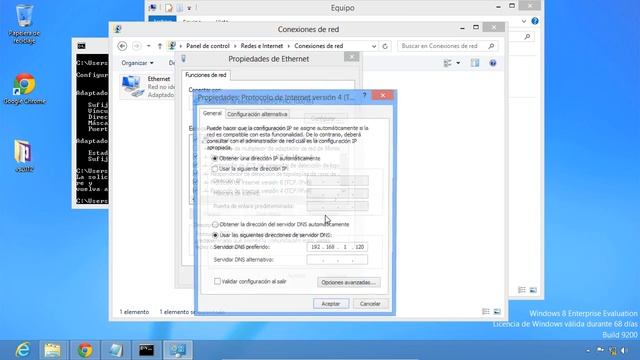Open the Google Chrome desktop shortcut

tap(24, 89)
